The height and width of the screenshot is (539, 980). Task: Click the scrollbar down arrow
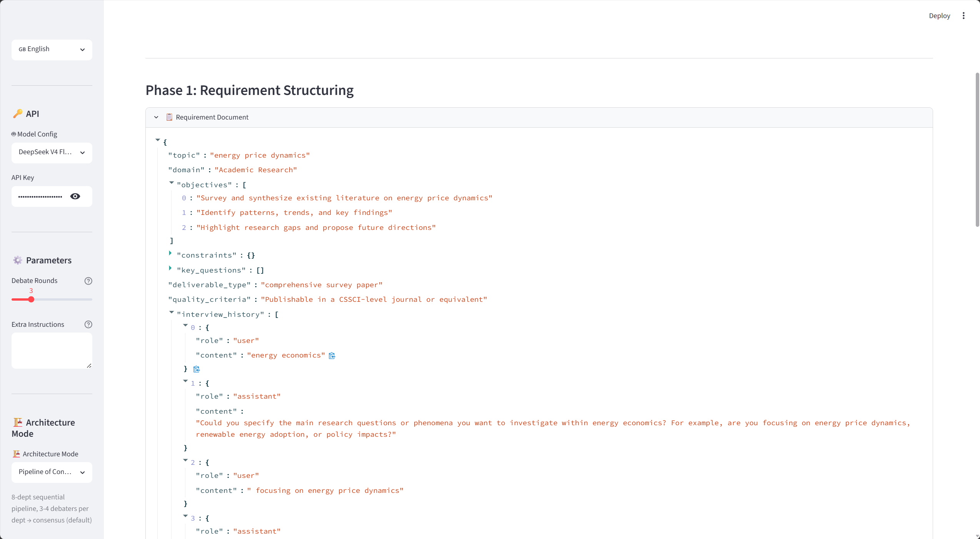(x=977, y=536)
